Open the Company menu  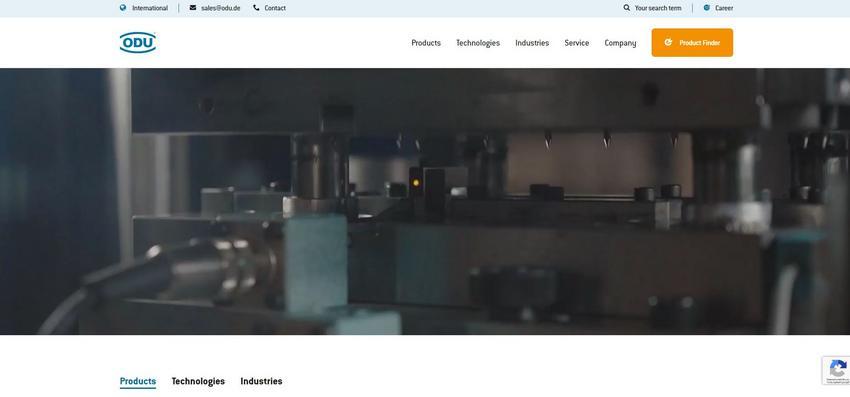pyautogui.click(x=620, y=43)
